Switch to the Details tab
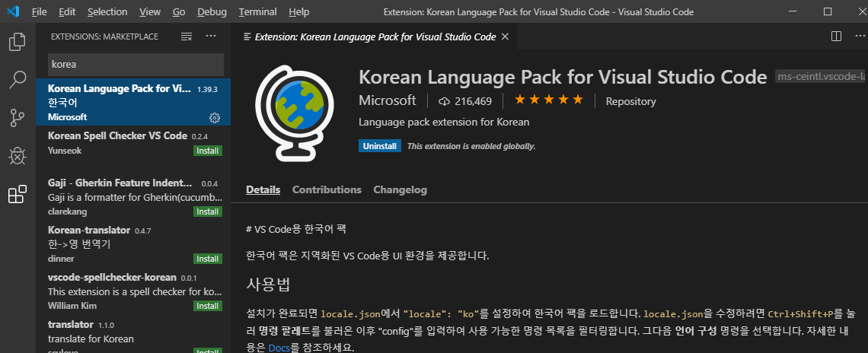Viewport: 868px width, 353px height. pos(263,189)
